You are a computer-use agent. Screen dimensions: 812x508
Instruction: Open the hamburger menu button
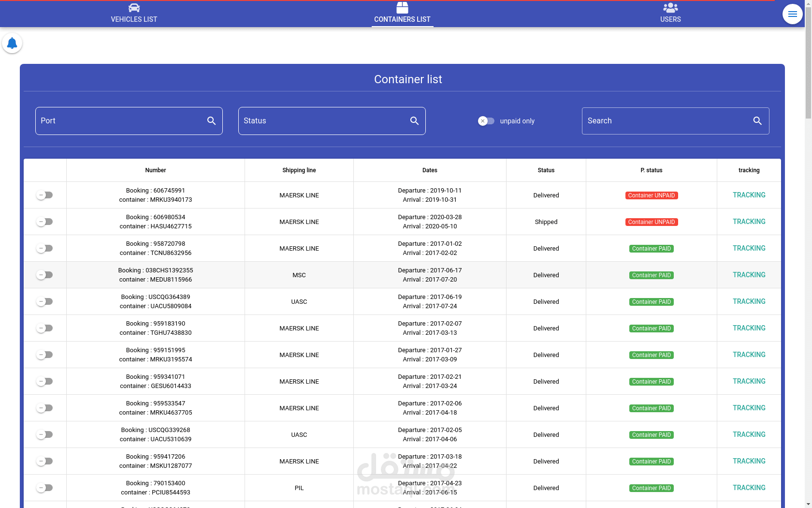pyautogui.click(x=793, y=14)
